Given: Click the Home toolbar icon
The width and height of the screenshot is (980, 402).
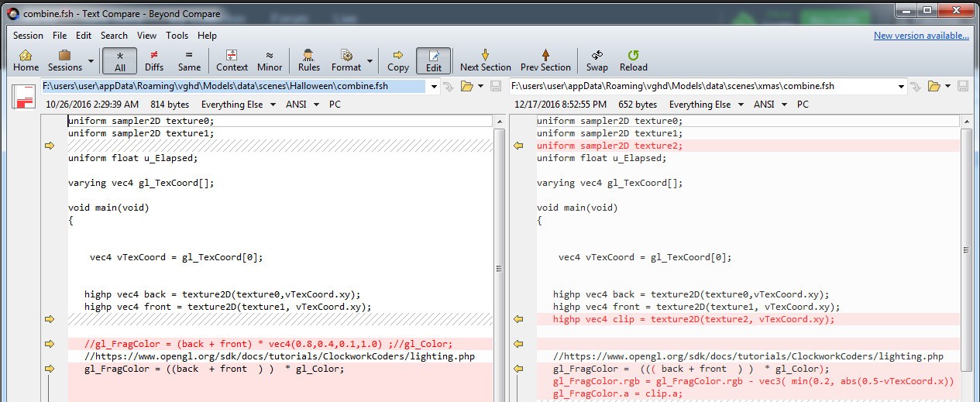Looking at the screenshot, I should tap(26, 55).
